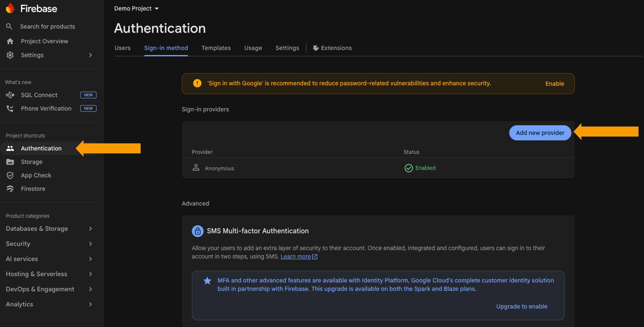Click the Authentication people icon
The height and width of the screenshot is (327, 644).
pyautogui.click(x=10, y=148)
